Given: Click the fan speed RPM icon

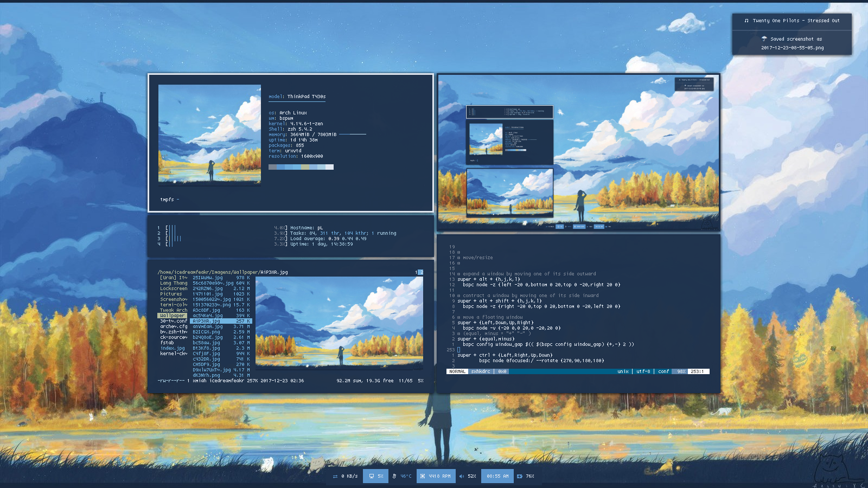Looking at the screenshot, I should [423, 476].
